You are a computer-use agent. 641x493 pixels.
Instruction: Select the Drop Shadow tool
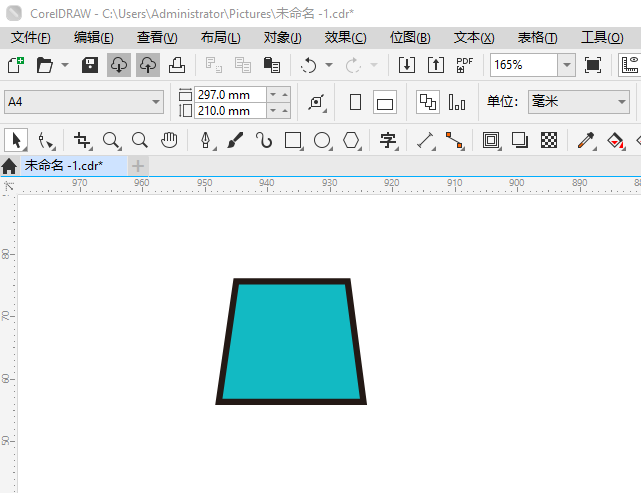click(520, 141)
